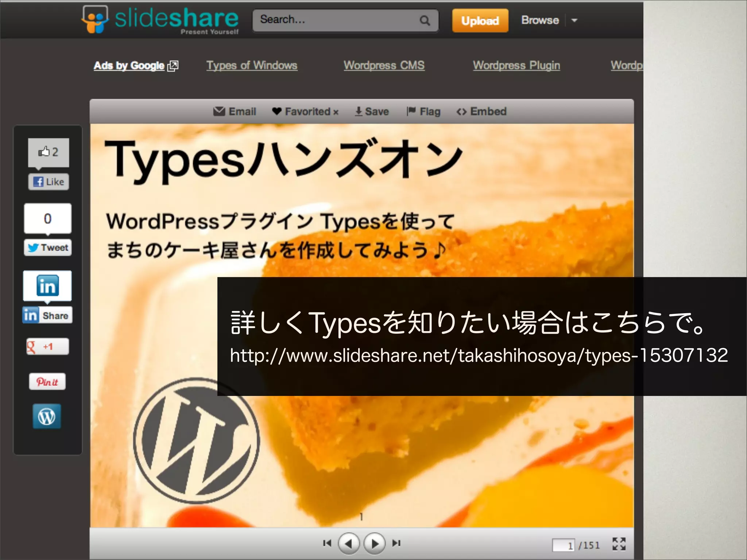Viewport: 747px width, 560px height.
Task: Click Save to download the slides
Action: 372,111
